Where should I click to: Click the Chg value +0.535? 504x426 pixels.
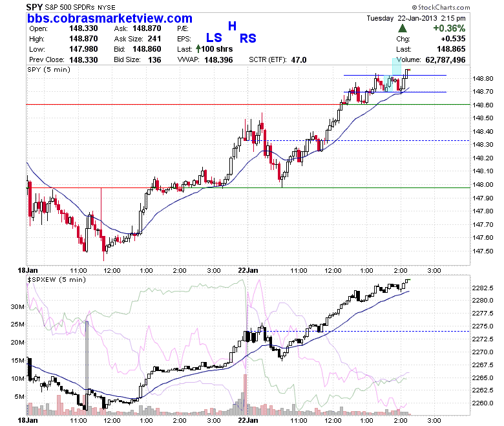point(453,39)
